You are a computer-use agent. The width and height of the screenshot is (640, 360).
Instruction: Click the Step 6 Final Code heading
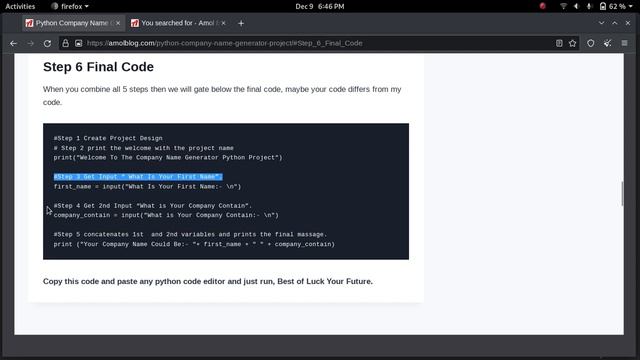98,67
